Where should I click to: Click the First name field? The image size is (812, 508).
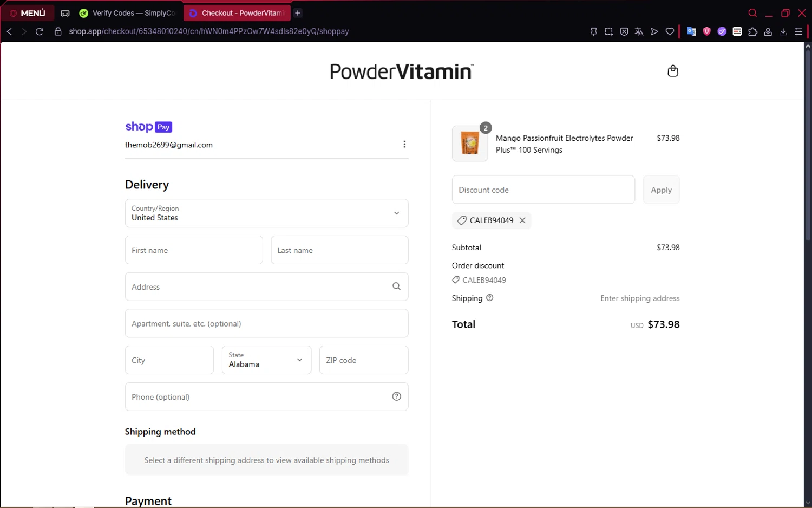(x=194, y=250)
